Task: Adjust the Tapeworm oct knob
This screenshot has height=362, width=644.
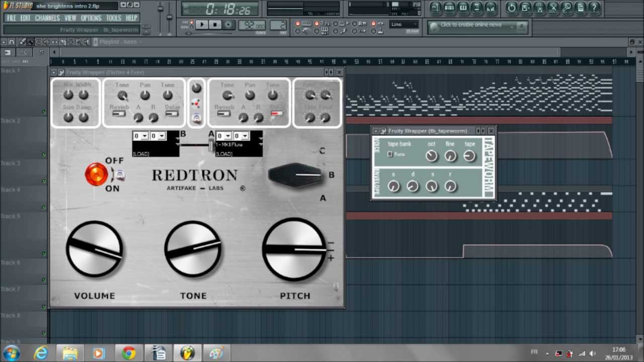Action: tap(431, 156)
